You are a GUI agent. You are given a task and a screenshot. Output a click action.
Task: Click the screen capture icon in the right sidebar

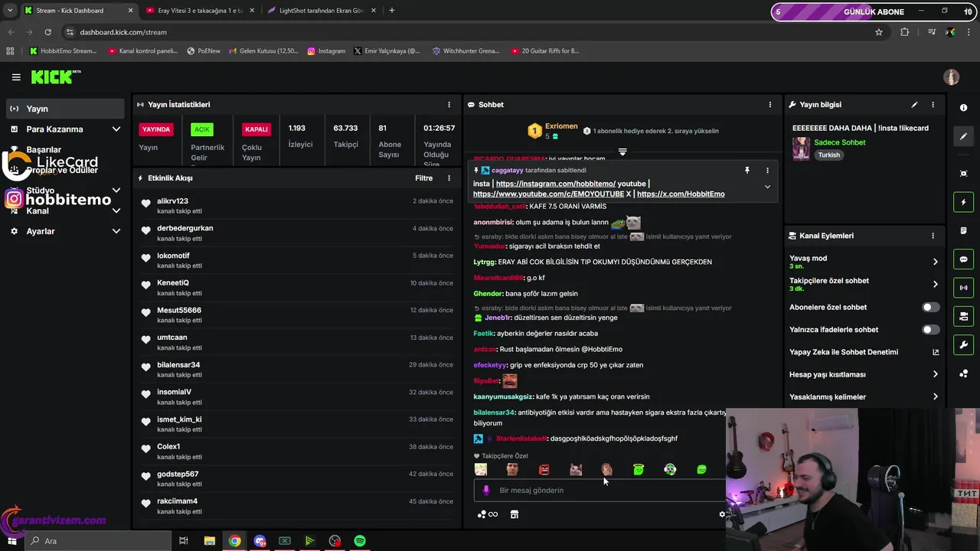click(x=963, y=174)
